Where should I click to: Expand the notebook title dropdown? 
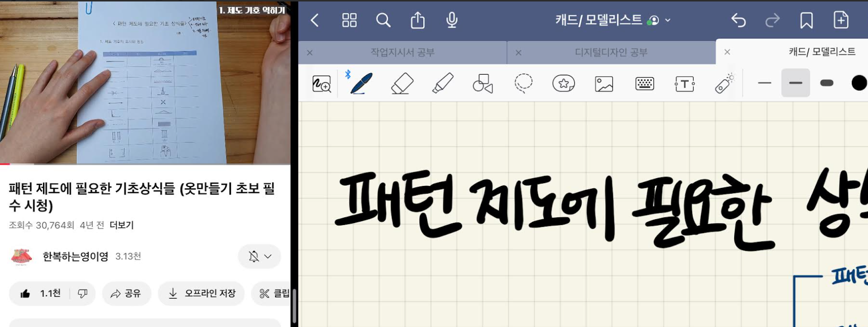click(668, 20)
